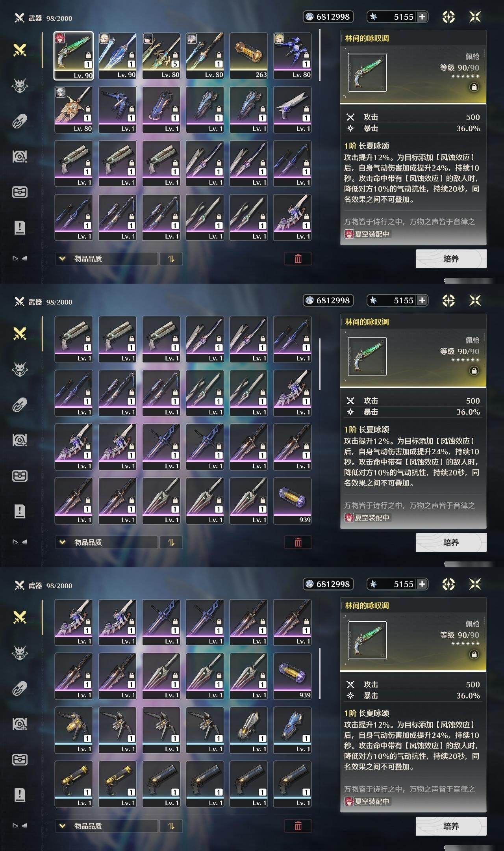The height and width of the screenshot is (851, 504).
Task: Toggle the lock on 林间的咏叹调 in top screenshot
Action: (474, 87)
